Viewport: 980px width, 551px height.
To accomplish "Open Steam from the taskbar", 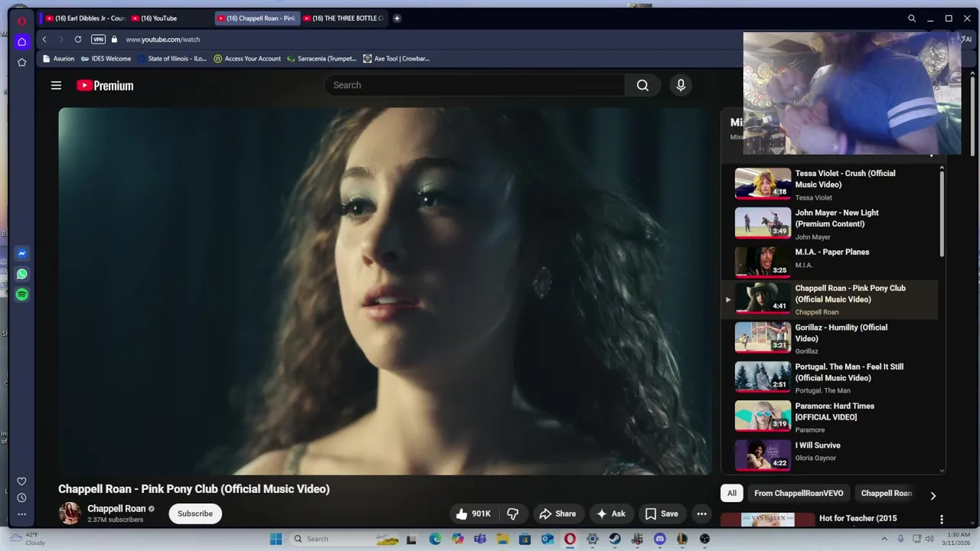I will (x=615, y=539).
